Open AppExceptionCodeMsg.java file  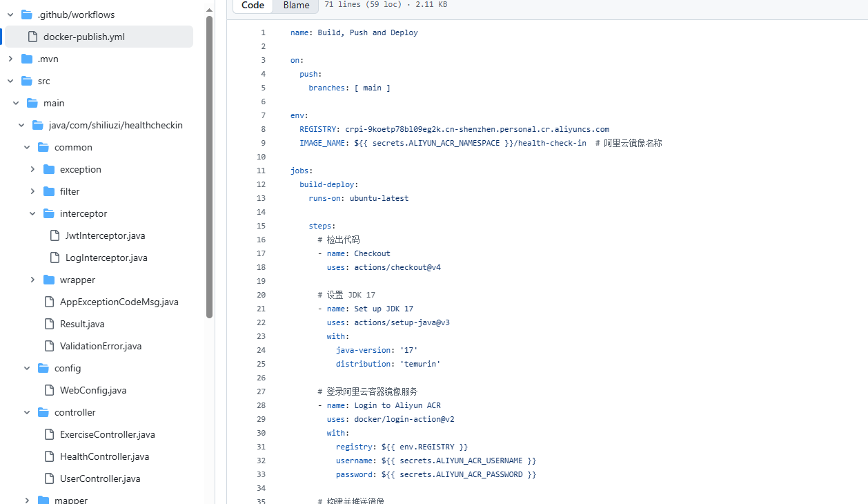click(x=119, y=302)
